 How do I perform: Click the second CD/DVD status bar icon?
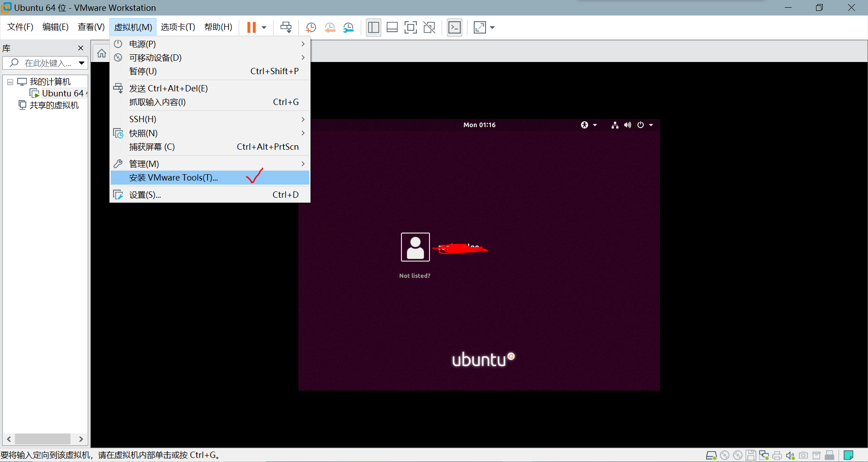pyautogui.click(x=738, y=455)
